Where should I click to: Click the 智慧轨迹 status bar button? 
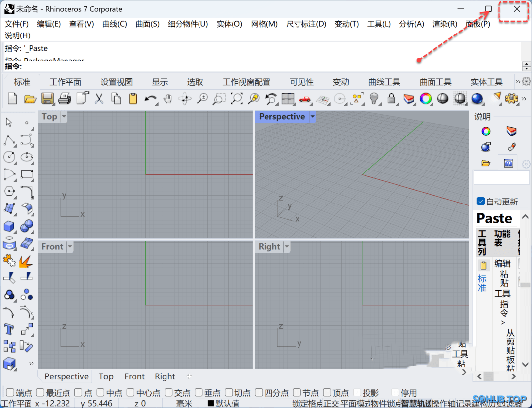point(416,404)
